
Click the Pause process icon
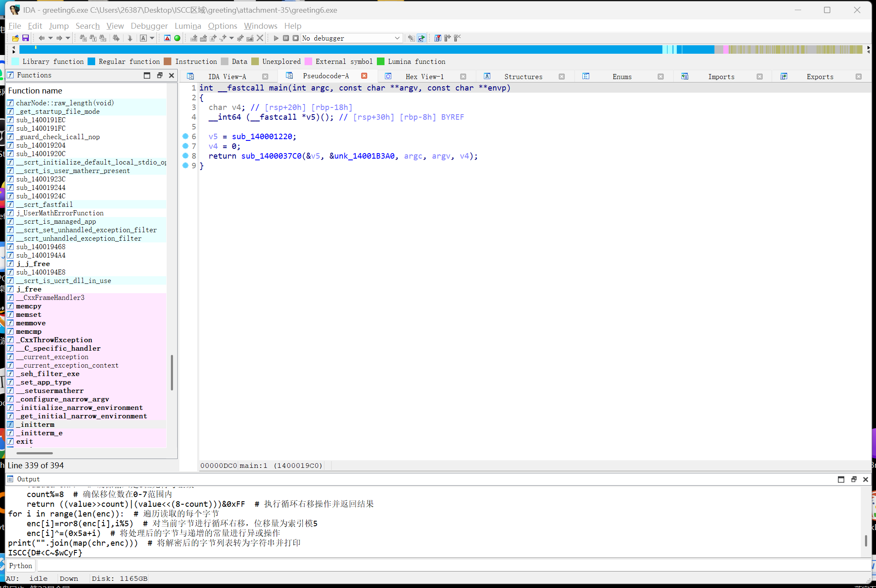[x=286, y=38]
